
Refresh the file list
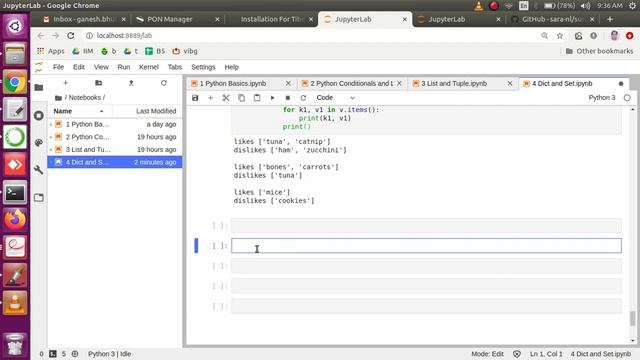pos(164,83)
